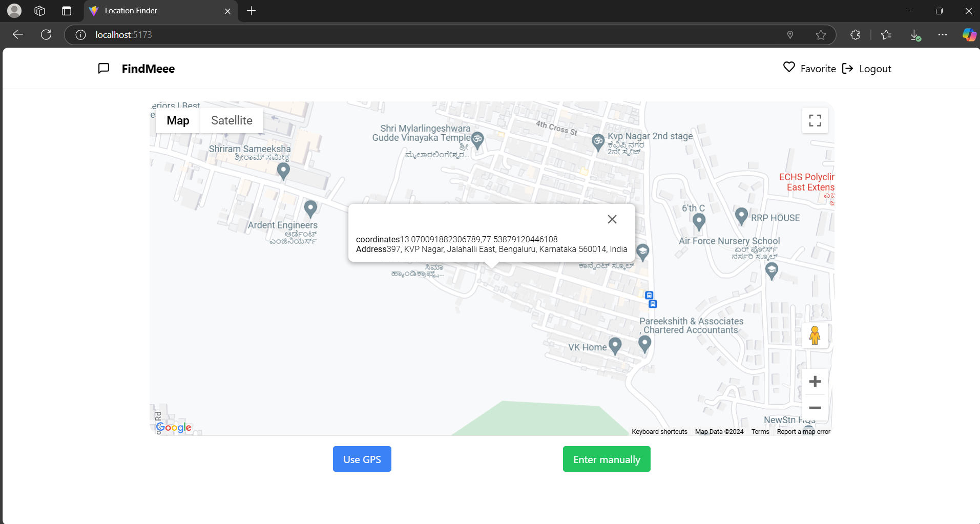Bookmark this page with star icon
Screen dimensions: 980x524
821,35
